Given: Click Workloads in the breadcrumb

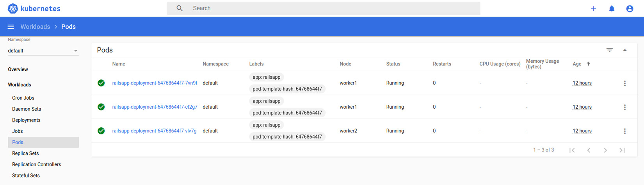Looking at the screenshot, I should tap(35, 27).
